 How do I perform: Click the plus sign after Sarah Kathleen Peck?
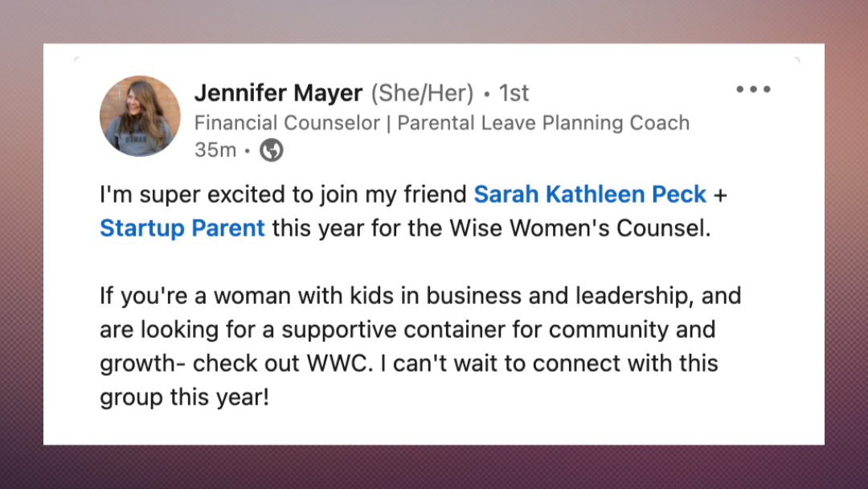pos(720,195)
